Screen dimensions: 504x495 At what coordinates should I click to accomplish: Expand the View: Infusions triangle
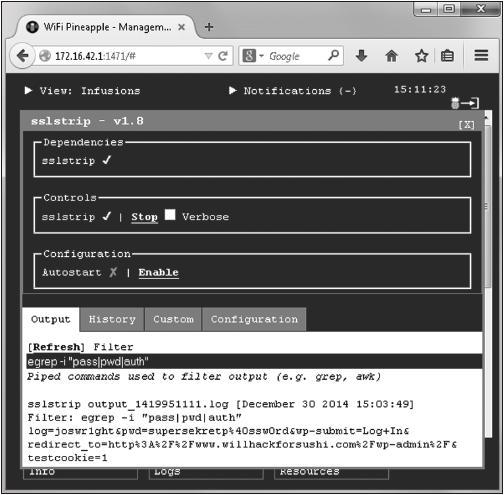coord(28,90)
